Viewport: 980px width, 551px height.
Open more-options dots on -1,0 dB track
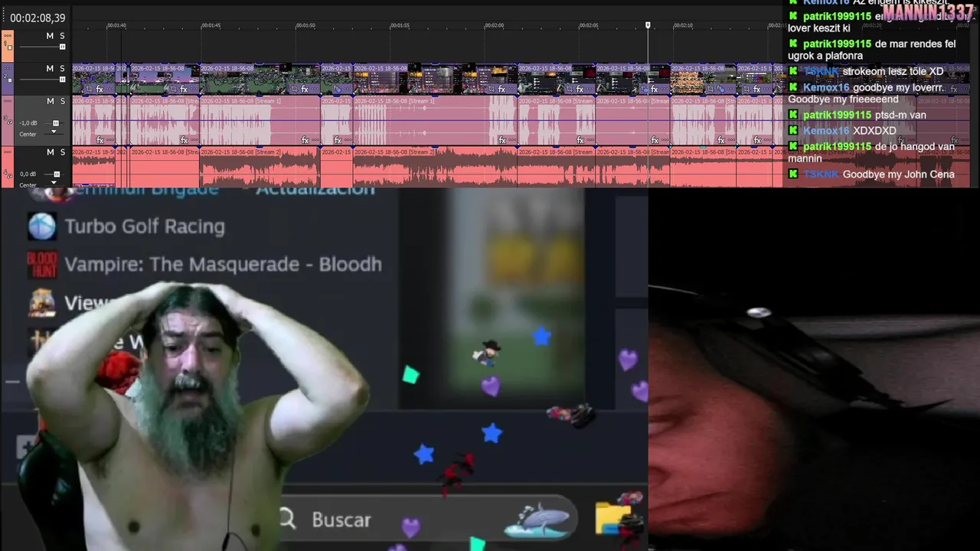click(x=8, y=101)
